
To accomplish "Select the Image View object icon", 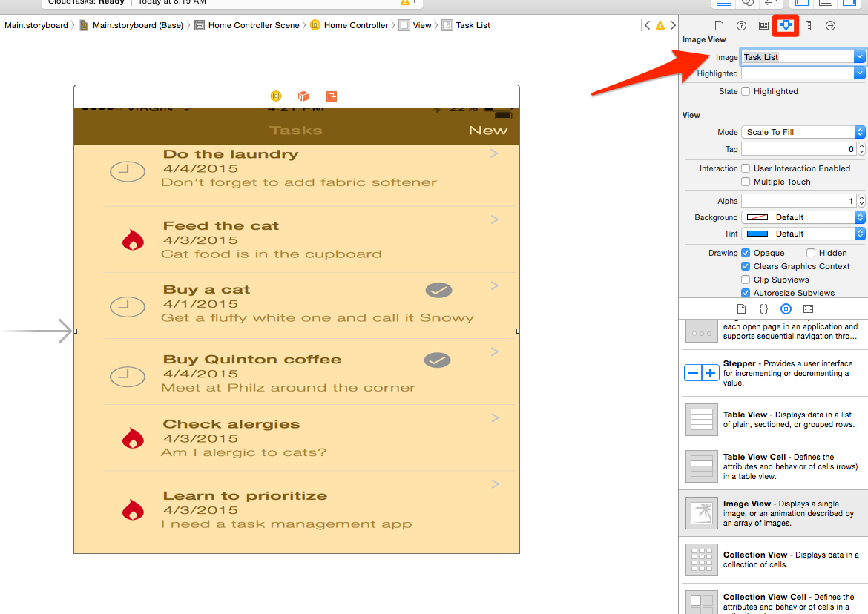I will point(701,512).
